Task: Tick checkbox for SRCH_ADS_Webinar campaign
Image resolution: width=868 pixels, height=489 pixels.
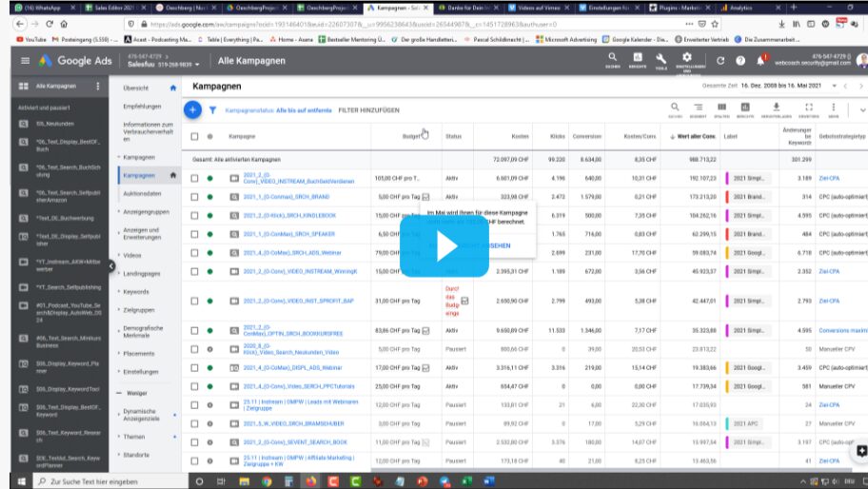Action: tap(194, 253)
